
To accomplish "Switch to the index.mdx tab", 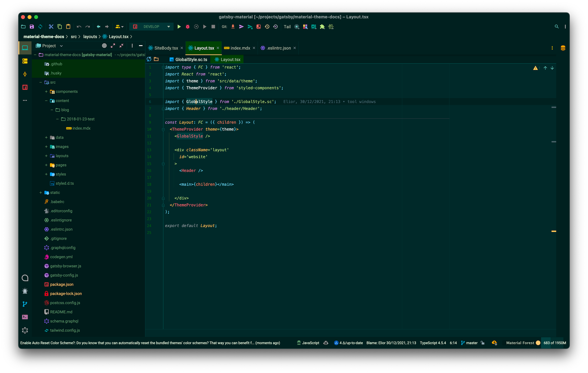I will (240, 48).
